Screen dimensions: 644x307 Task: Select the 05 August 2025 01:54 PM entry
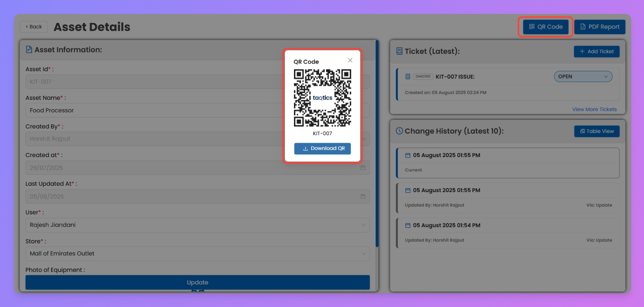(508, 233)
